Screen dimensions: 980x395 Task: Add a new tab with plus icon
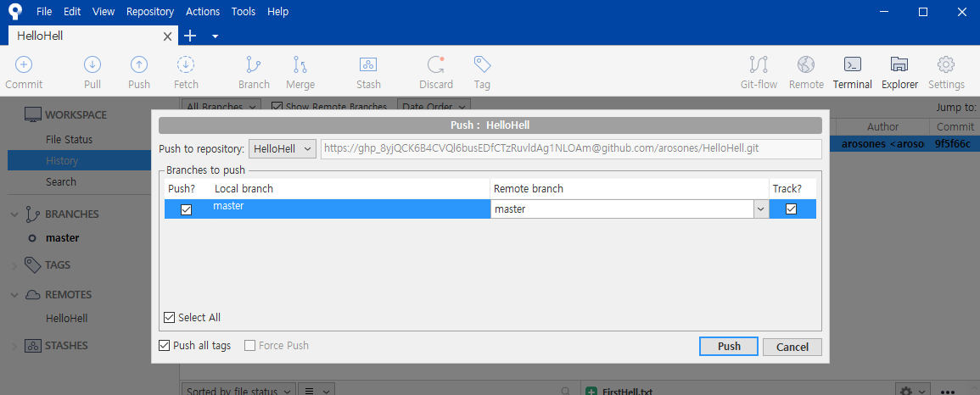[x=190, y=36]
